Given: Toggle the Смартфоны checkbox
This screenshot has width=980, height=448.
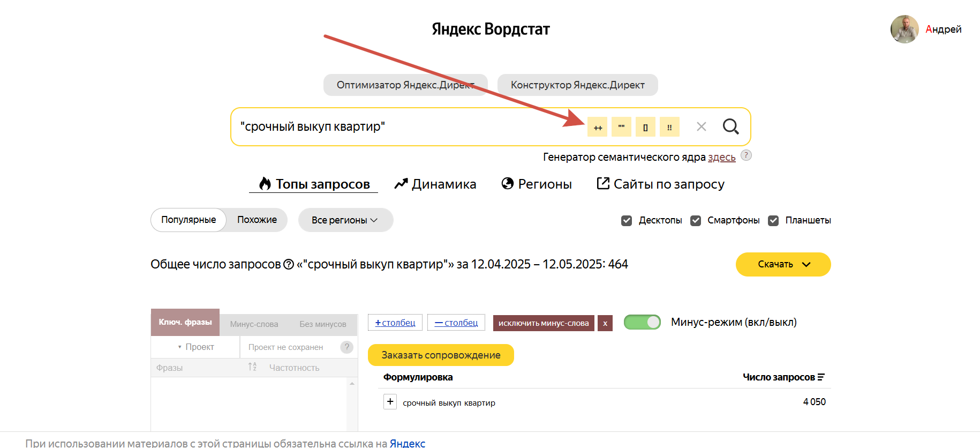Looking at the screenshot, I should pyautogui.click(x=696, y=220).
